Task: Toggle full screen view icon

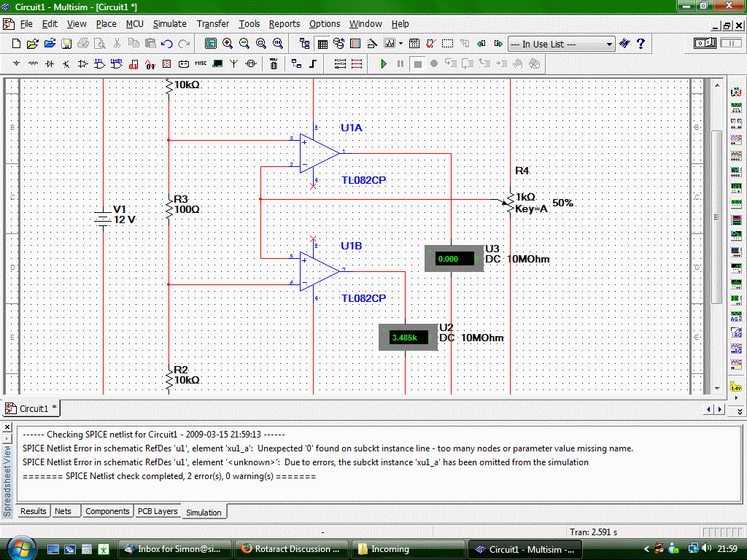Action: (x=210, y=44)
